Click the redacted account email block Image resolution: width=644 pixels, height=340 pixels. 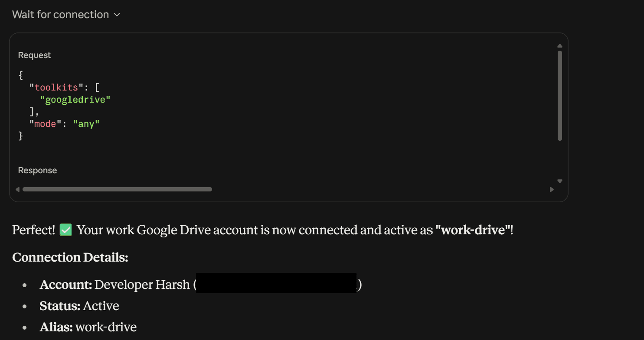(276, 283)
